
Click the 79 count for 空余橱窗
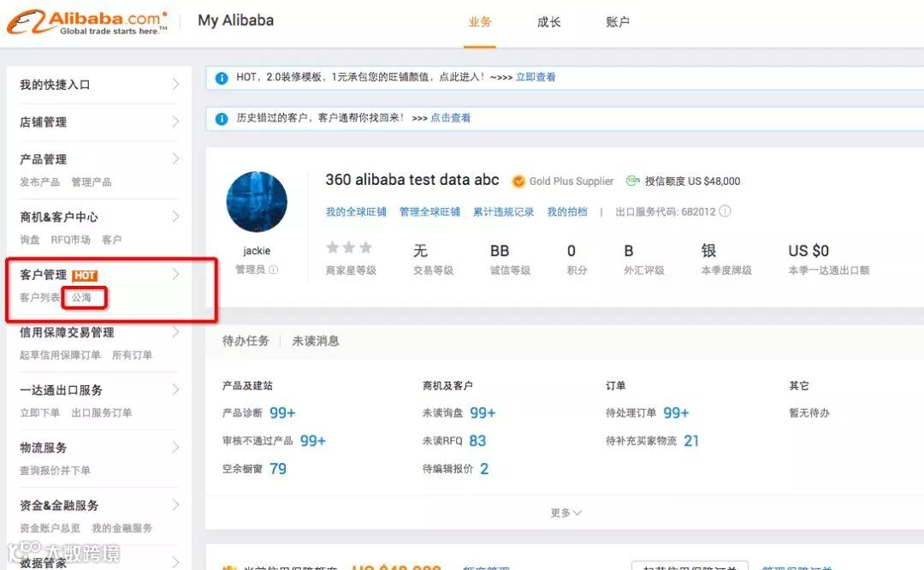[277, 469]
